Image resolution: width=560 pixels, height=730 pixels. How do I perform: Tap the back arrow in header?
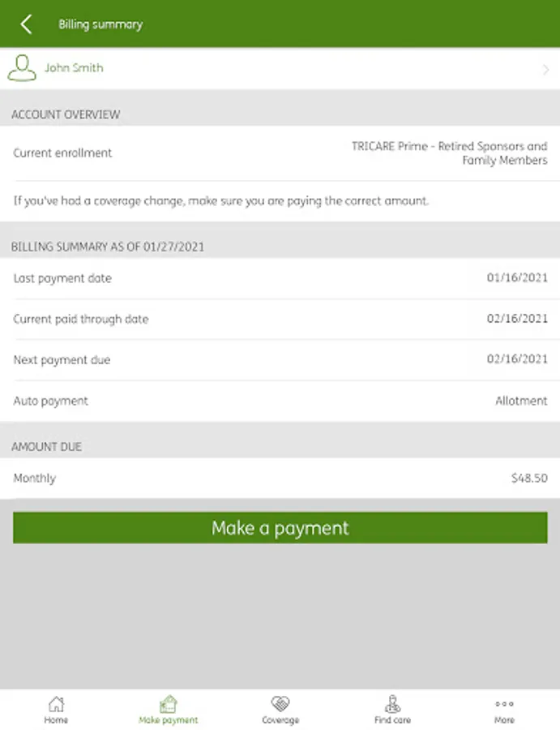click(27, 24)
